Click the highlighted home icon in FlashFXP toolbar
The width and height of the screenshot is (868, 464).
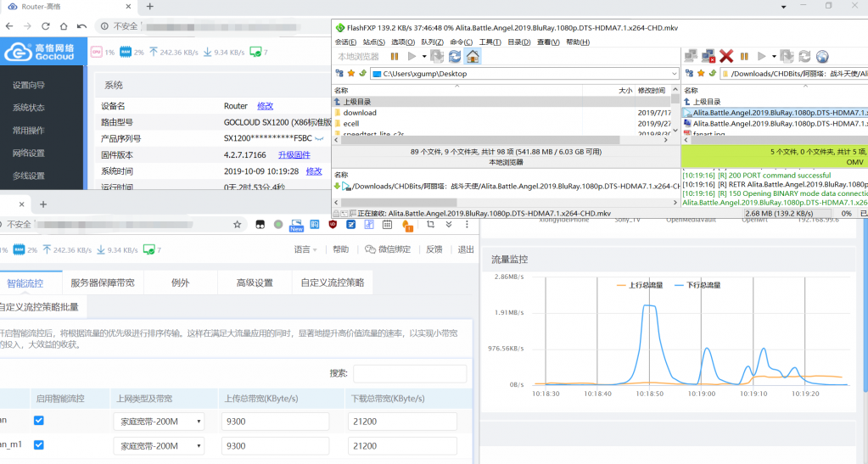[x=473, y=57]
